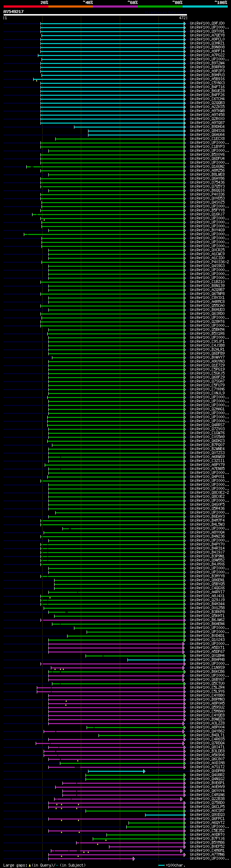Select the UniRef100_Q01BH4 label
Viewport: 231px width, 868px height.
point(207,656)
